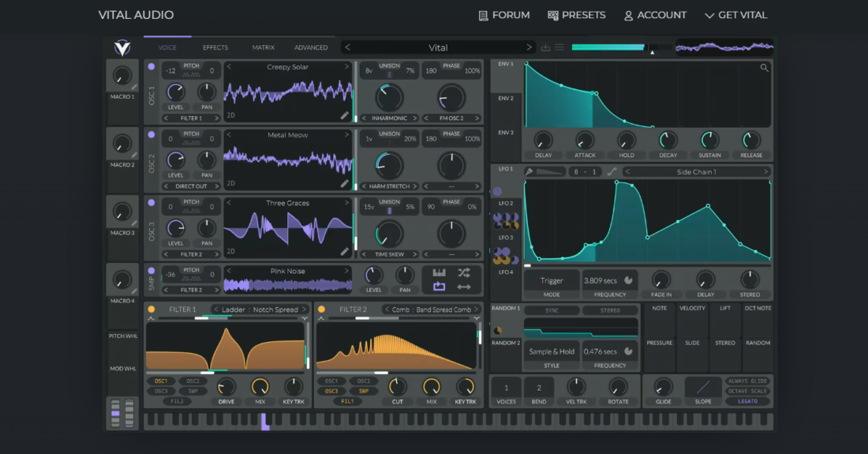
Task: Open the MATRIX tab
Action: 263,47
